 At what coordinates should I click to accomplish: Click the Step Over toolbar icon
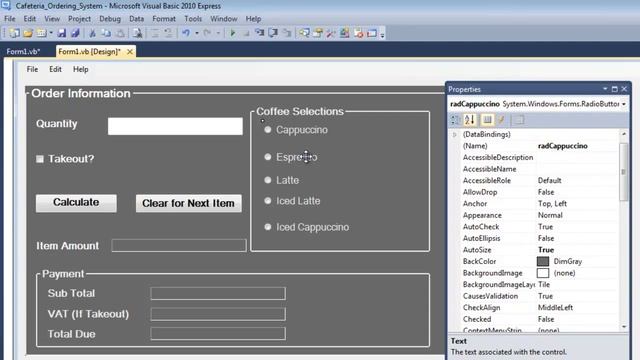pos(273,33)
